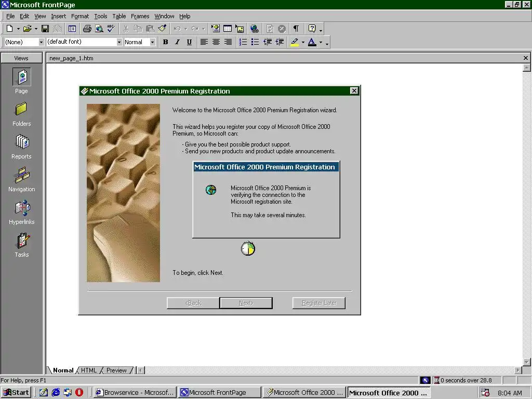Click the Increase Indent icon

pos(280,42)
